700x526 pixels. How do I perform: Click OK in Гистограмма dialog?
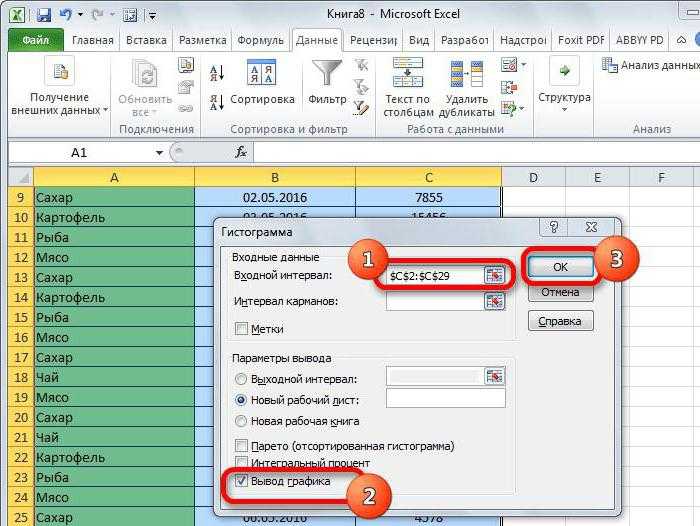click(560, 267)
